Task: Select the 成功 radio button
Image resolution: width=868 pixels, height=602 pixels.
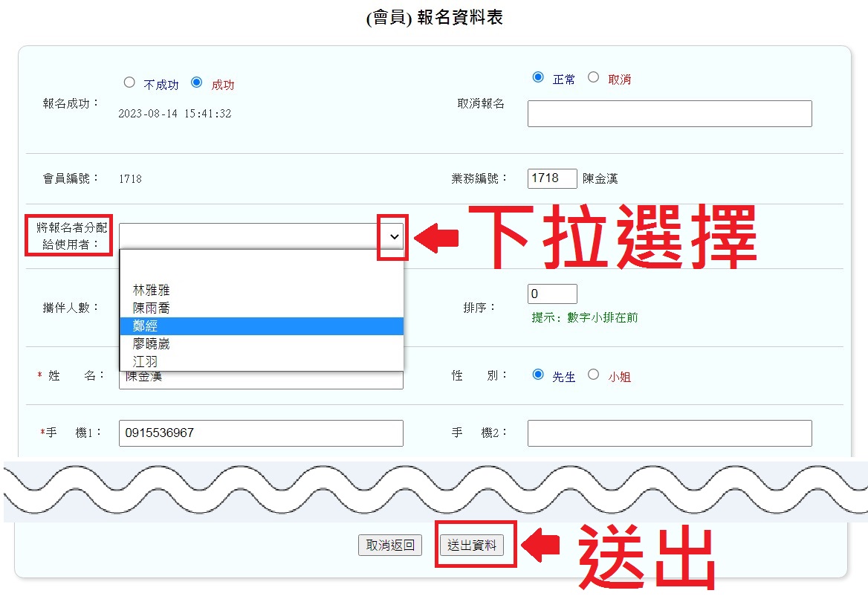Action: pyautogui.click(x=196, y=82)
